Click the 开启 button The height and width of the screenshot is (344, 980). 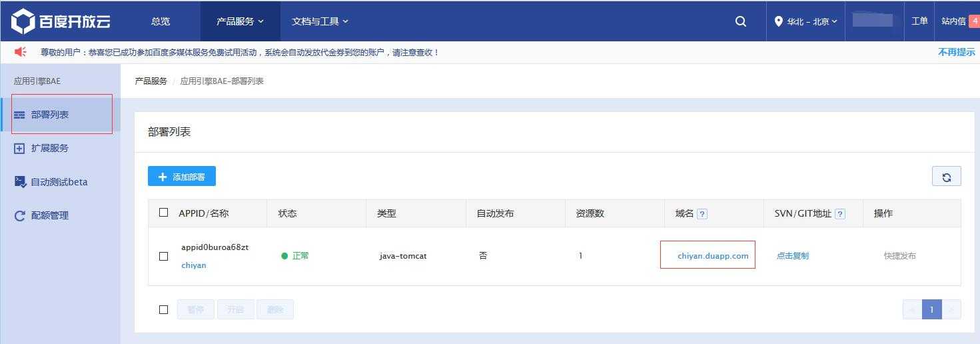coord(236,309)
